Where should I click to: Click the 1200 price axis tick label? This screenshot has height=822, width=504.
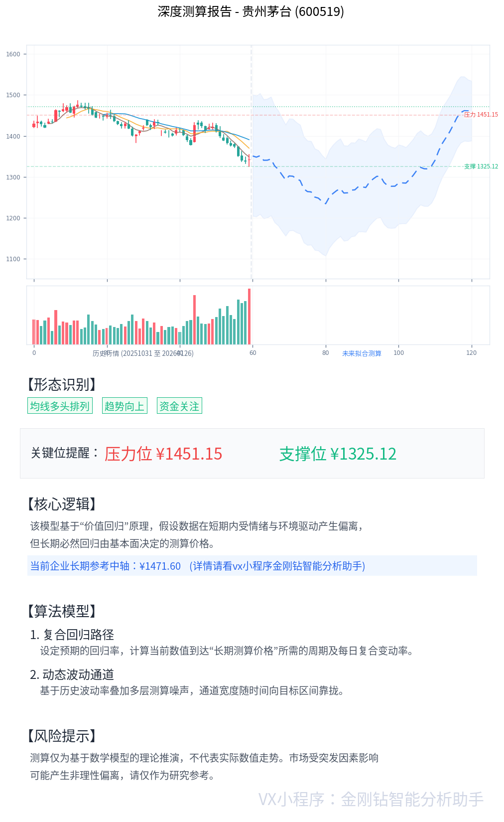13,218
